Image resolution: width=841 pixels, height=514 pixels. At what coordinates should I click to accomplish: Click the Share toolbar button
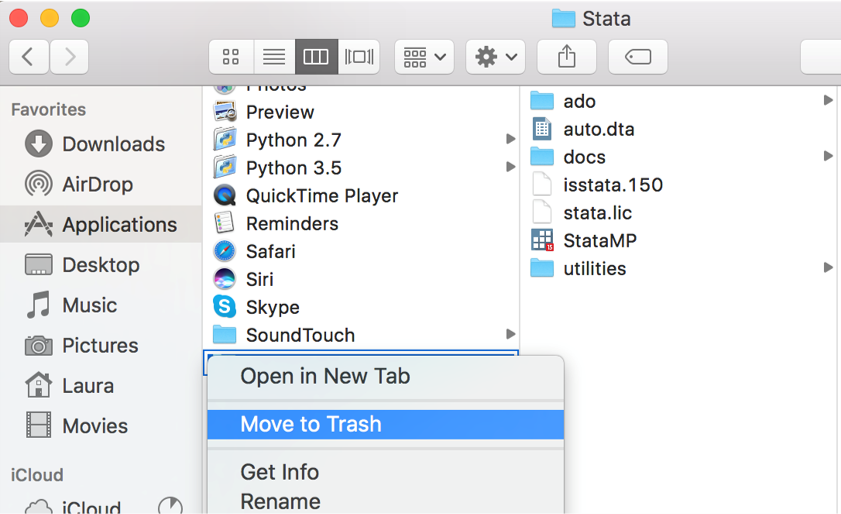pyautogui.click(x=566, y=56)
